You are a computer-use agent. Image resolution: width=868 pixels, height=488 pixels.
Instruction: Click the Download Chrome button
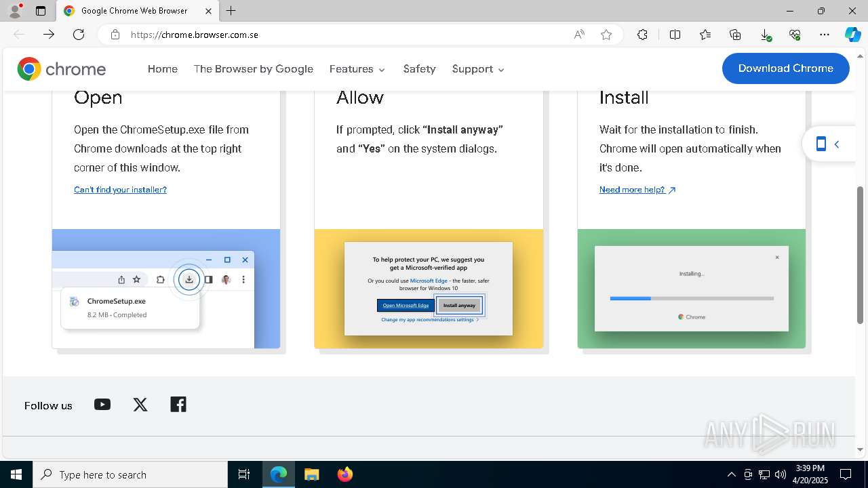[x=785, y=68]
